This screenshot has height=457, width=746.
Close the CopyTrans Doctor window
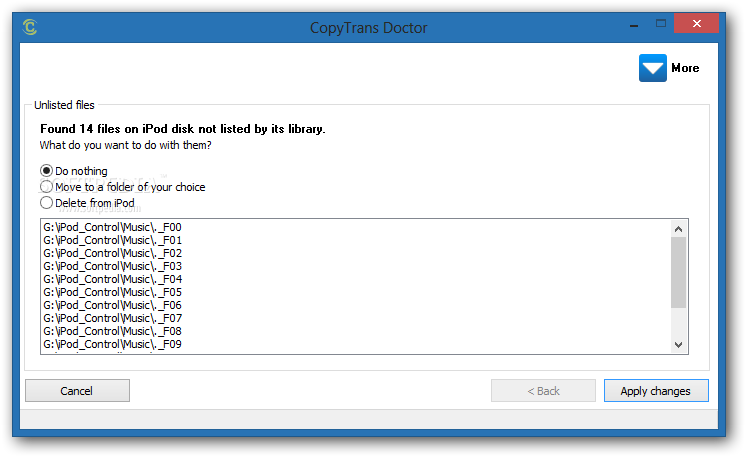[697, 23]
